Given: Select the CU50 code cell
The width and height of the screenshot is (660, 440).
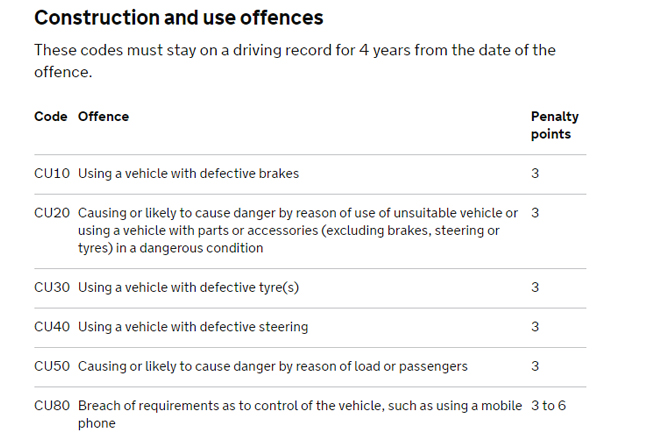Looking at the screenshot, I should tap(52, 366).
